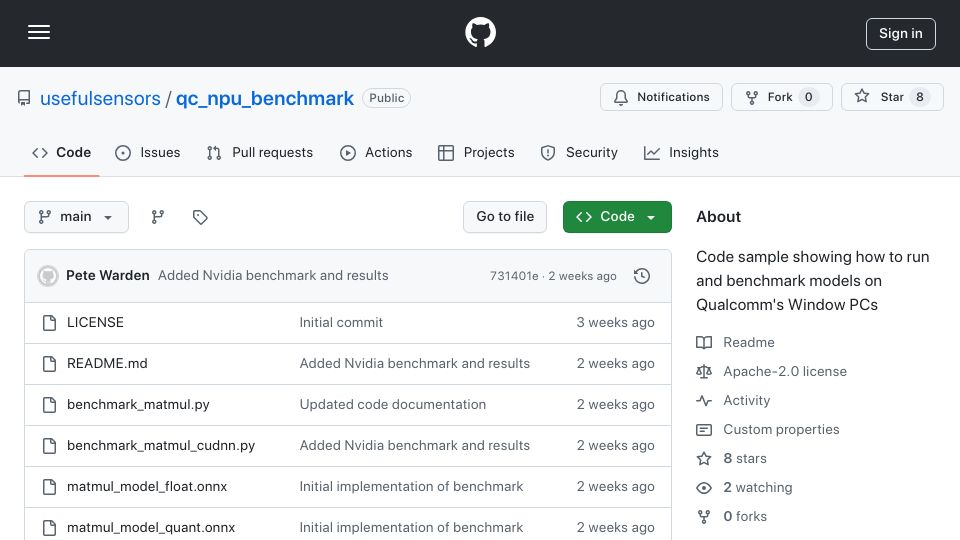Screen dimensions: 960x540
Task: Click the fork icon beside 0 forks
Action: click(x=704, y=517)
